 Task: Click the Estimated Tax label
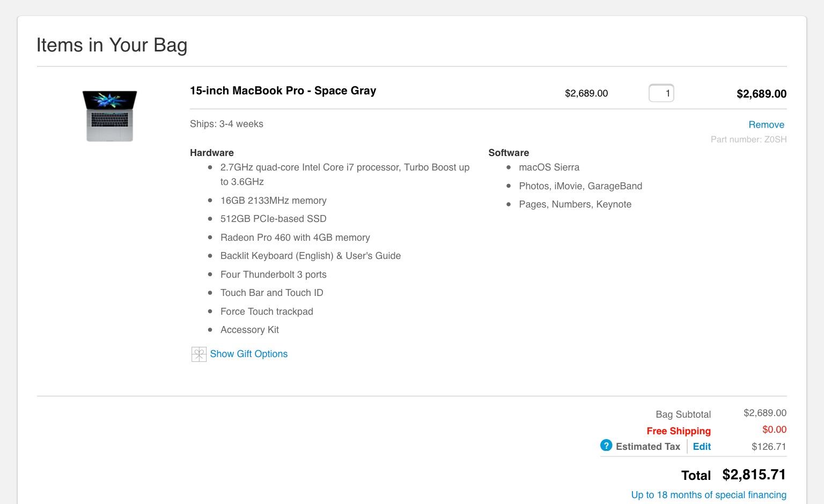pos(648,447)
